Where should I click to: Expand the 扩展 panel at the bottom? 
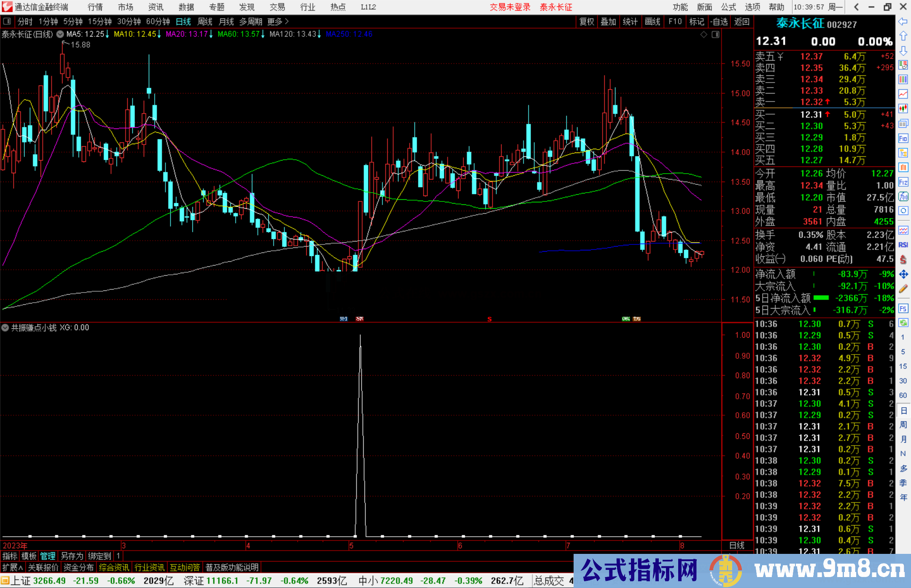[12, 567]
